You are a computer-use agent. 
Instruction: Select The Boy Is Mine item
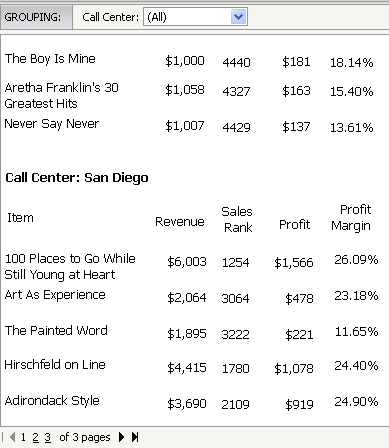pyautogui.click(x=50, y=59)
